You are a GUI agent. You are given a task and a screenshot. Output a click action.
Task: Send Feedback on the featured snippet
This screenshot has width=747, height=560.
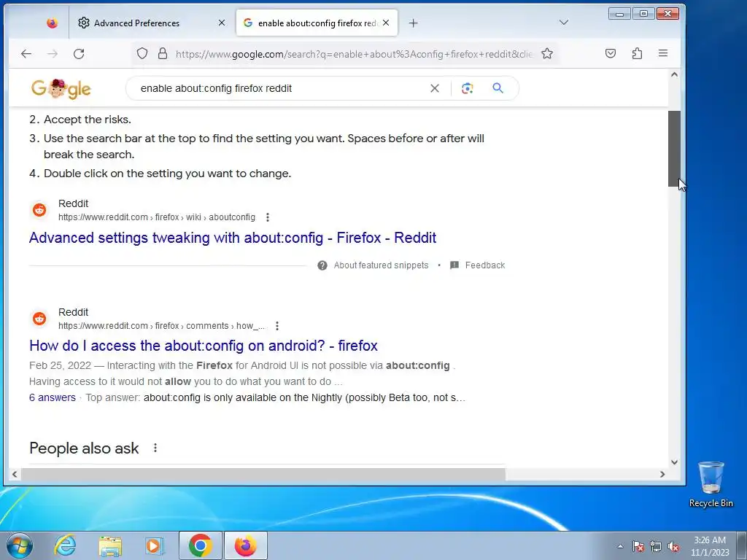pos(477,265)
